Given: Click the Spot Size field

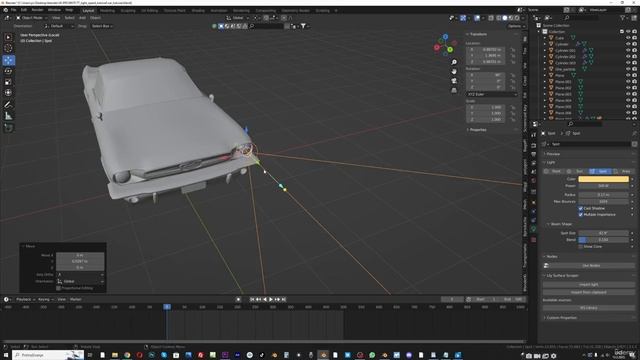Looking at the screenshot, I should [x=604, y=233].
